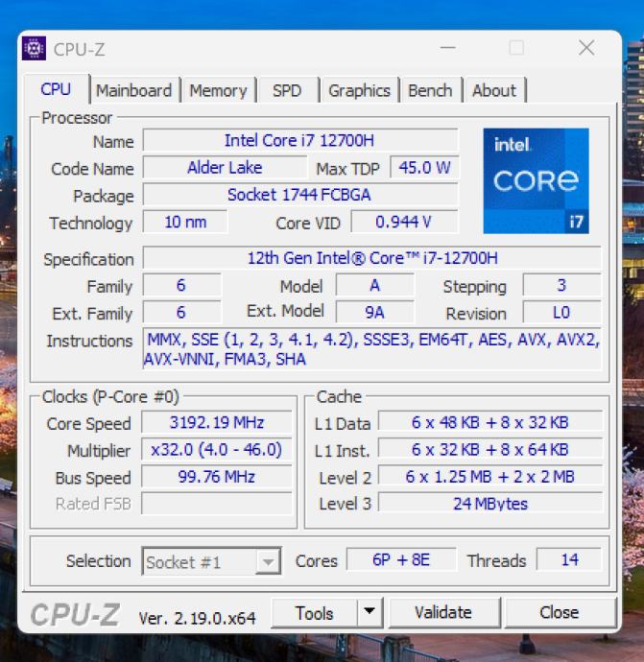
Task: Switch to the CPU tab
Action: 56,89
